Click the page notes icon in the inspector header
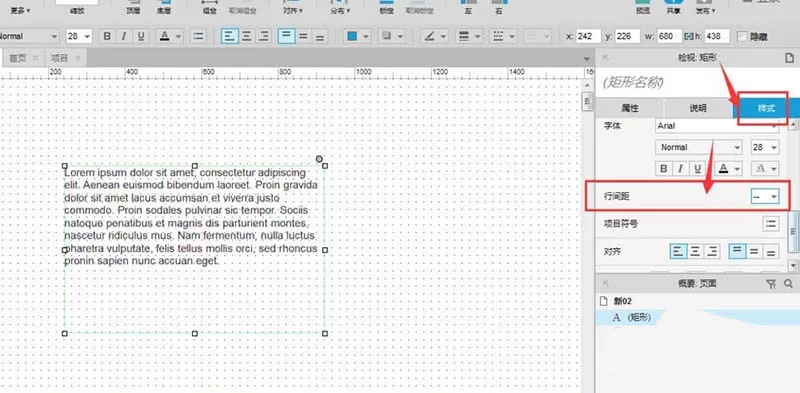The image size is (800, 393). [789, 58]
